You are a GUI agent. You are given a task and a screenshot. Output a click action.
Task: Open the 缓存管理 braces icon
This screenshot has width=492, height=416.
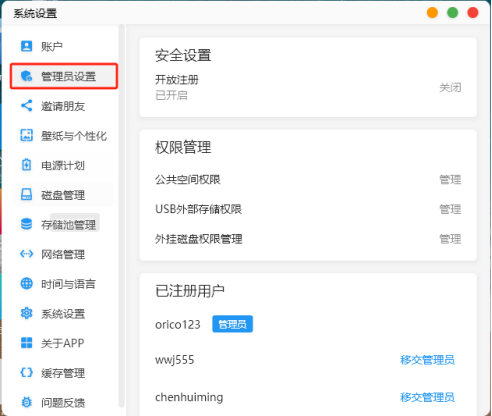27,372
